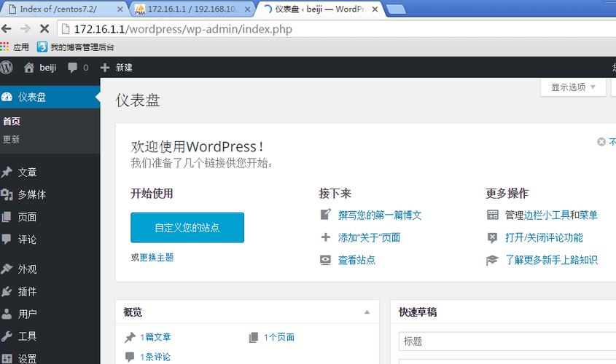Click the 用户 user icon in sidebar
Image resolution: width=616 pixels, height=364 pixels.
[x=7, y=314]
